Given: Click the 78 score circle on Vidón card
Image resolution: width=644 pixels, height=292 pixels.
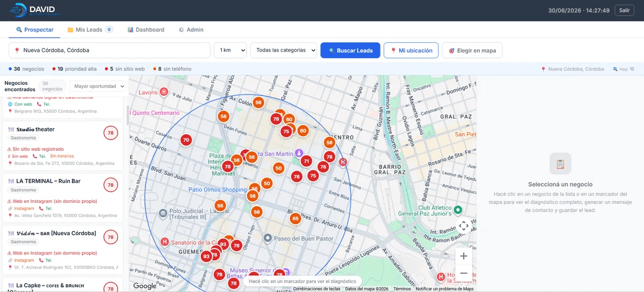Looking at the screenshot, I should coord(111,237).
